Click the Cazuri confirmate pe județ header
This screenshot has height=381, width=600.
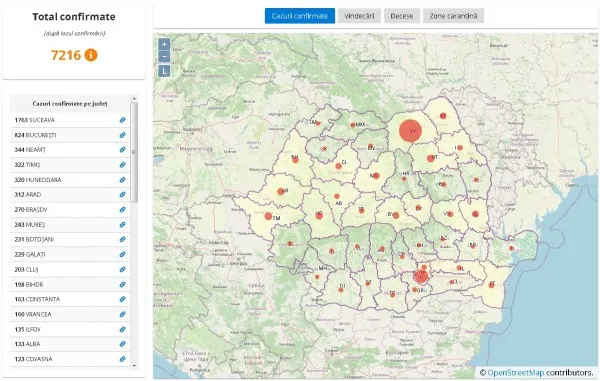pyautogui.click(x=70, y=104)
